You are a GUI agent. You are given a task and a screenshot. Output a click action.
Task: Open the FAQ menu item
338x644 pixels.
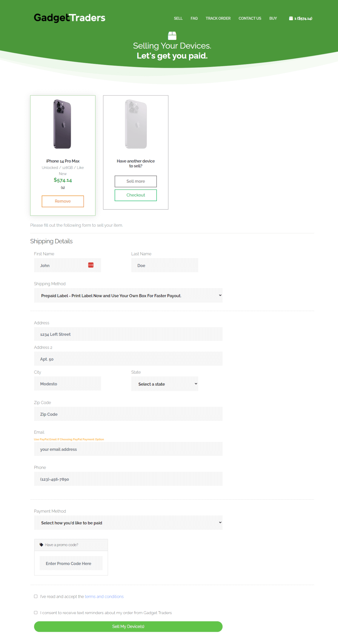coord(194,18)
